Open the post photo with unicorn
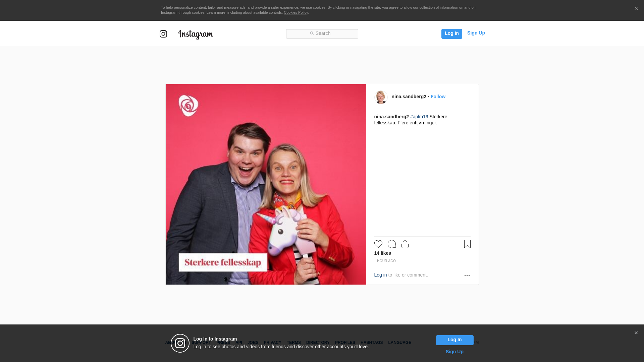This screenshot has width=644, height=362. click(266, 184)
